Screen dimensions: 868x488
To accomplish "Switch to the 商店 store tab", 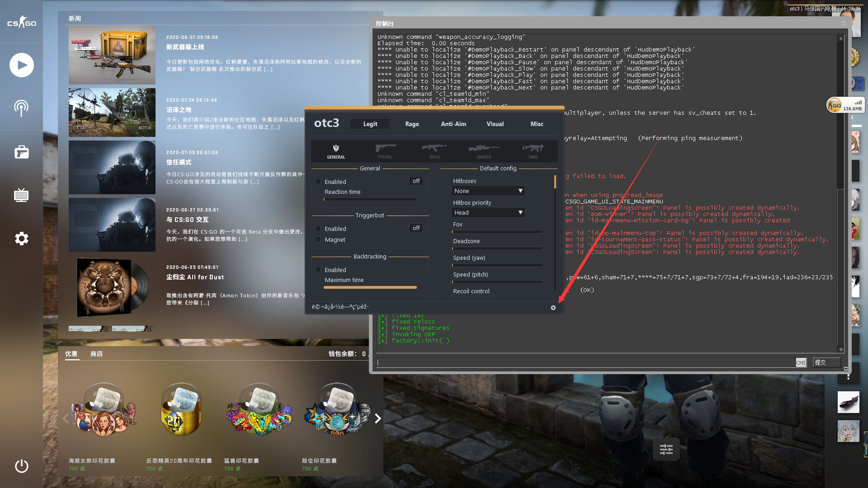I will pyautogui.click(x=97, y=354).
